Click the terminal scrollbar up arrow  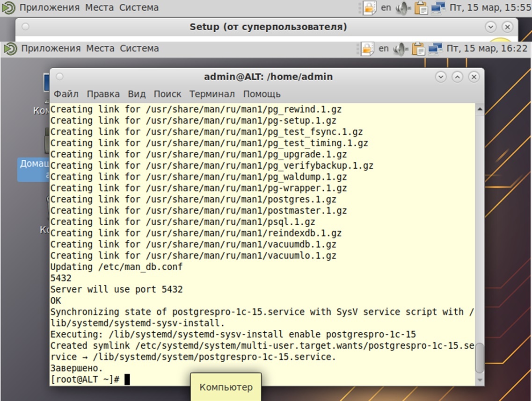click(x=480, y=109)
